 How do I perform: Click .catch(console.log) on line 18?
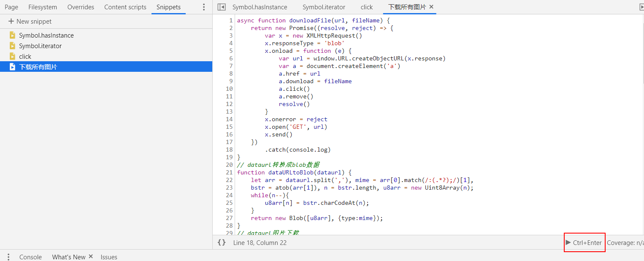[298, 150]
